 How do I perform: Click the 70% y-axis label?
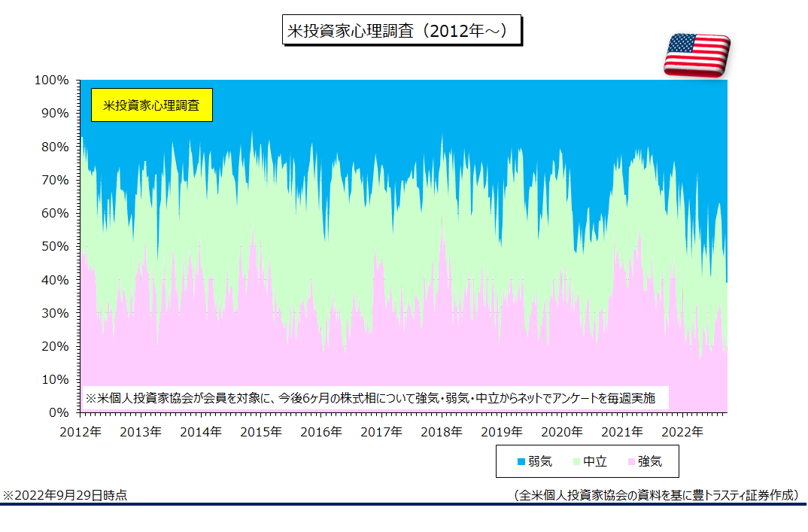(55, 180)
